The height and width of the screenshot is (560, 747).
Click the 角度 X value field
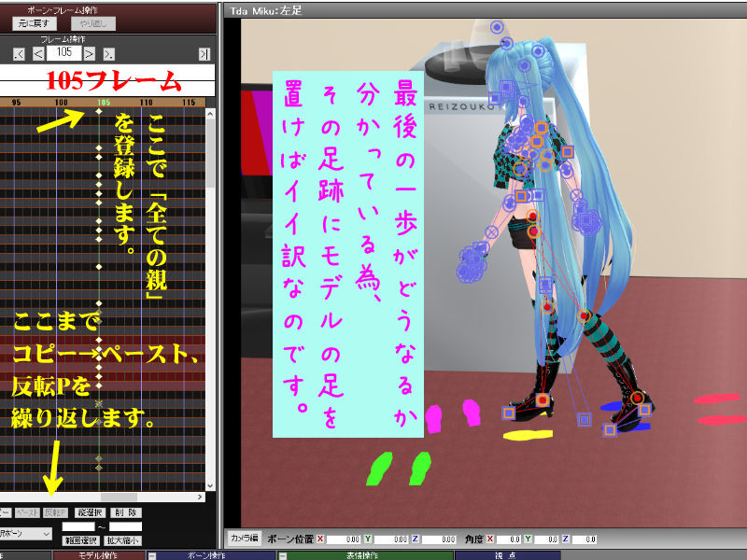[508, 539]
